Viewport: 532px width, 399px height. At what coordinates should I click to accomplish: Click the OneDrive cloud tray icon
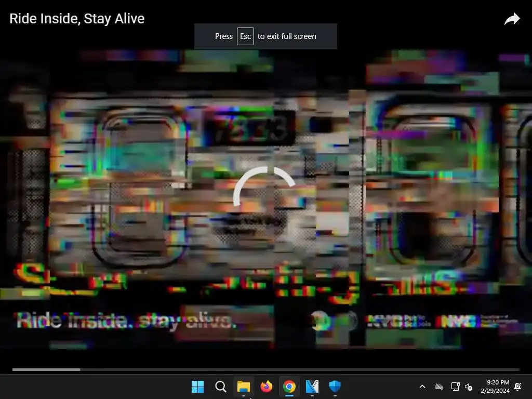pos(439,387)
